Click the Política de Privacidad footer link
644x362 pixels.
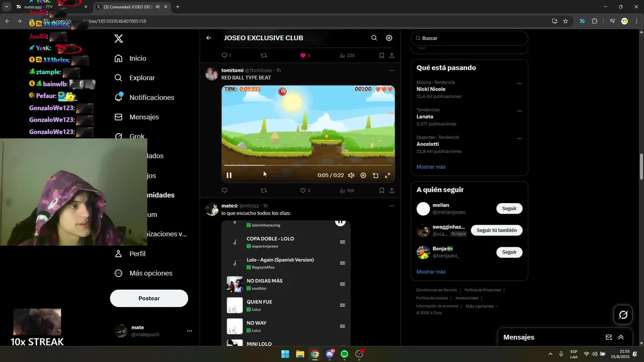point(482,290)
